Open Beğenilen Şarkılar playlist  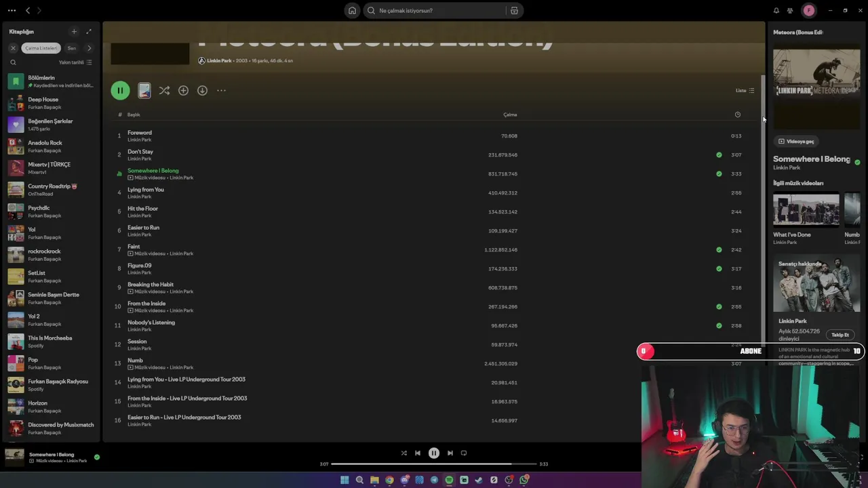click(51, 125)
